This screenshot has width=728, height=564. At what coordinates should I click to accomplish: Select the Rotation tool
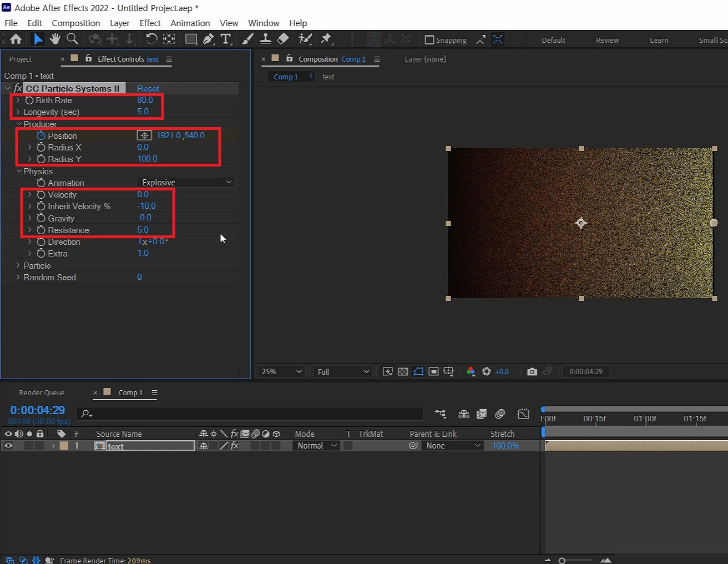151,39
